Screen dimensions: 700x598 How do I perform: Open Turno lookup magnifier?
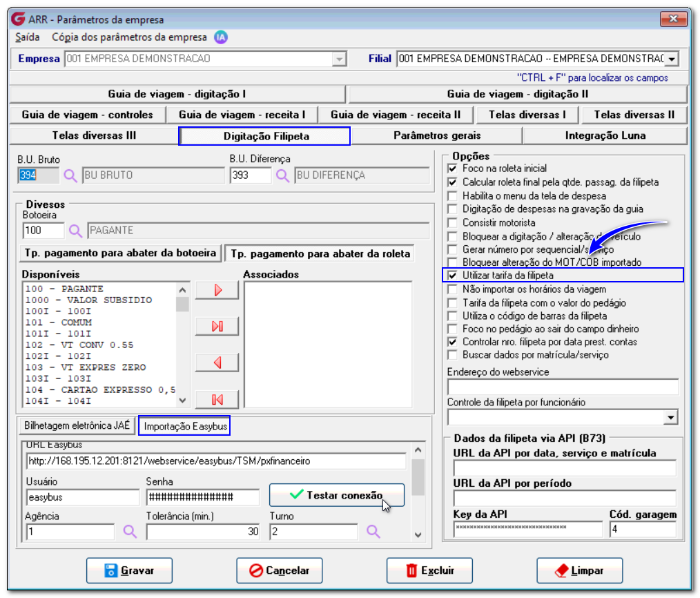[x=373, y=532]
